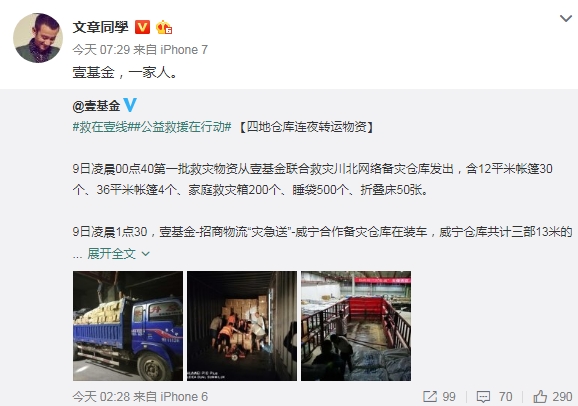The height and width of the screenshot is (406, 578).
Task: Open the 文章同學 username link
Action: (101, 27)
